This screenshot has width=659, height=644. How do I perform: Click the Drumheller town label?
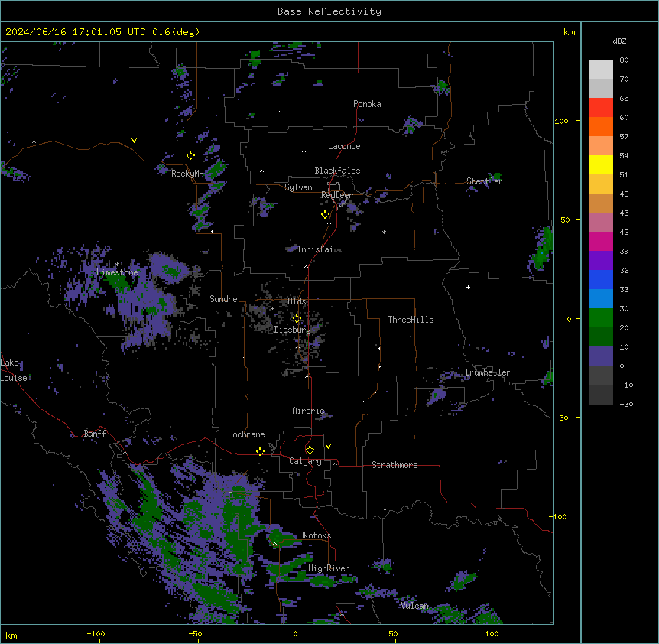pos(488,372)
